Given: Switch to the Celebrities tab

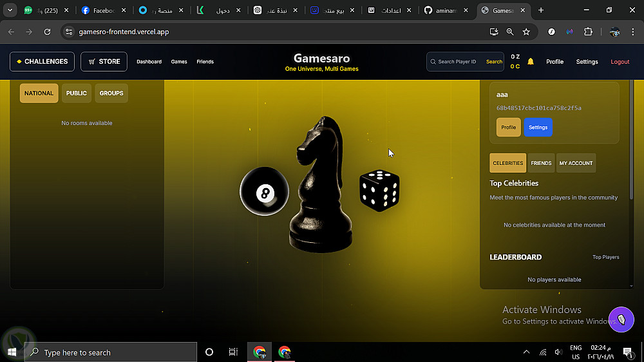Looking at the screenshot, I should [x=507, y=163].
